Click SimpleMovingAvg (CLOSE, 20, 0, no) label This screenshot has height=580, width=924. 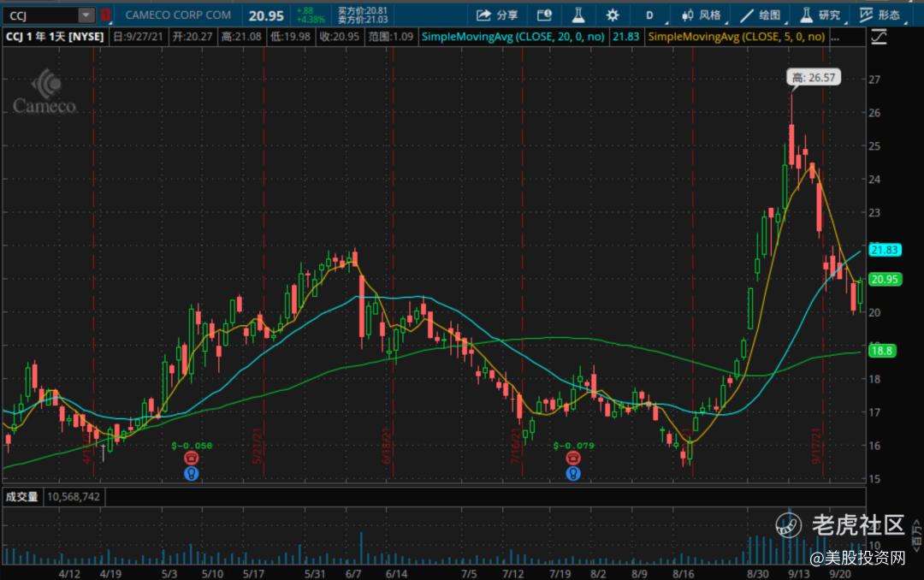512,37
